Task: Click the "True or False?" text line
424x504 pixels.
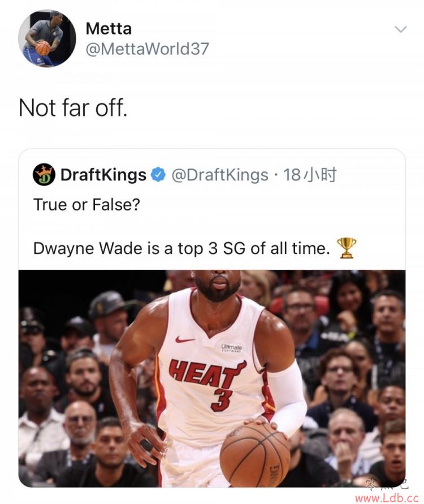Action: pyautogui.click(x=86, y=205)
